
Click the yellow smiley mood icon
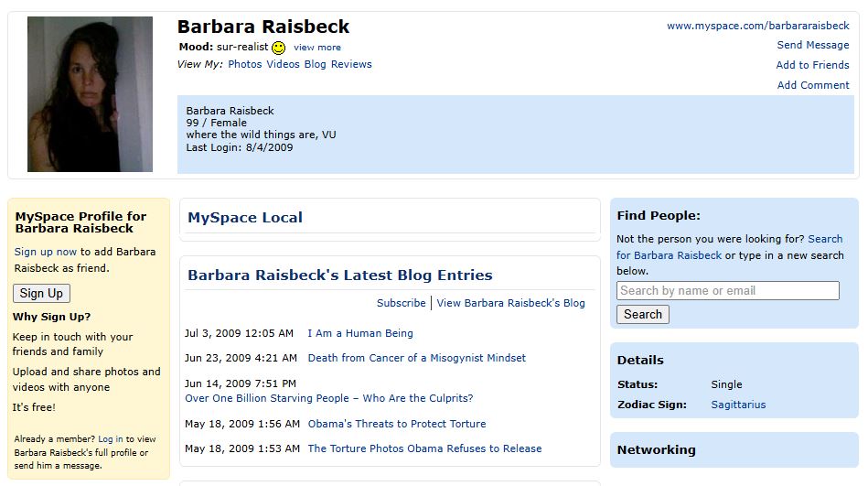(x=278, y=48)
